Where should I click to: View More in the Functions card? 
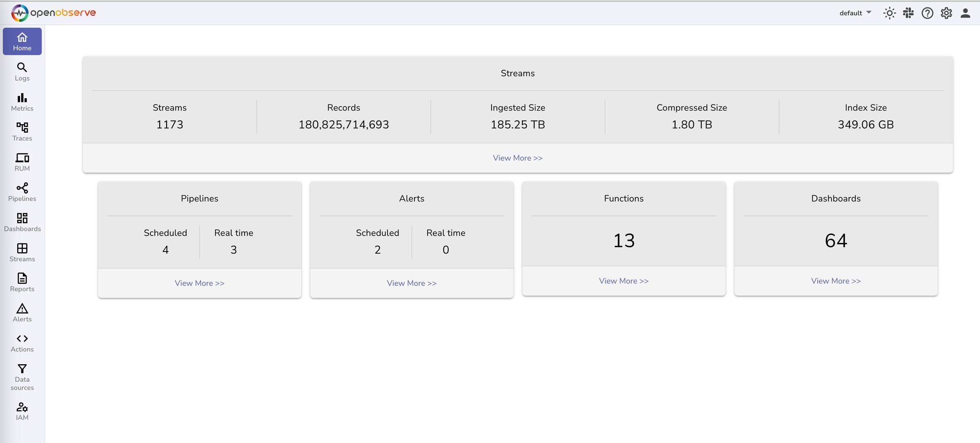[623, 281]
